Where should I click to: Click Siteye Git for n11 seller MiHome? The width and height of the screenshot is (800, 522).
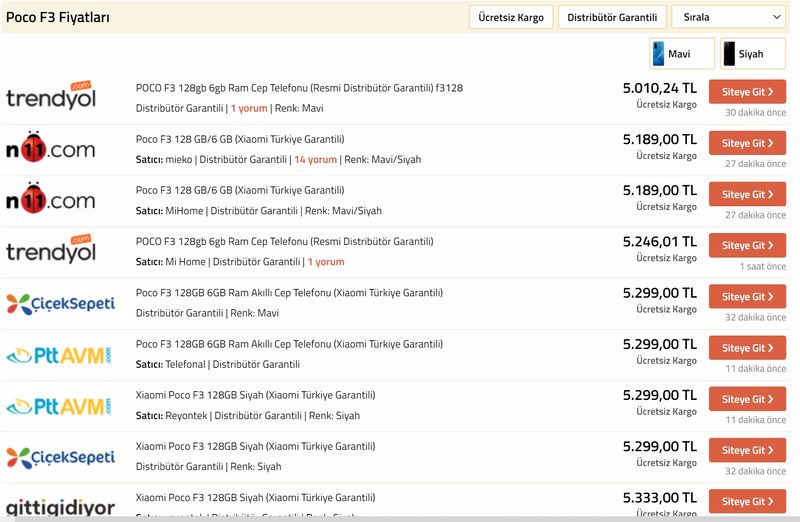pos(747,194)
